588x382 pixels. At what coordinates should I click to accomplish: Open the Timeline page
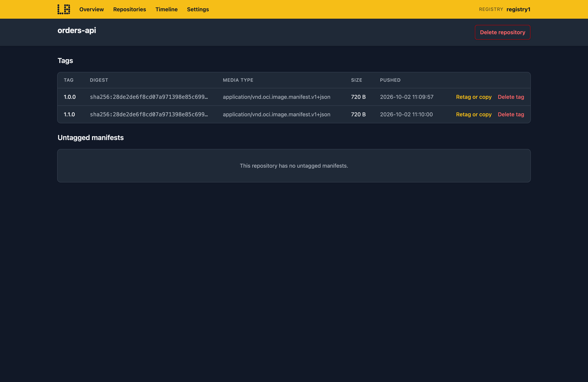click(x=166, y=9)
